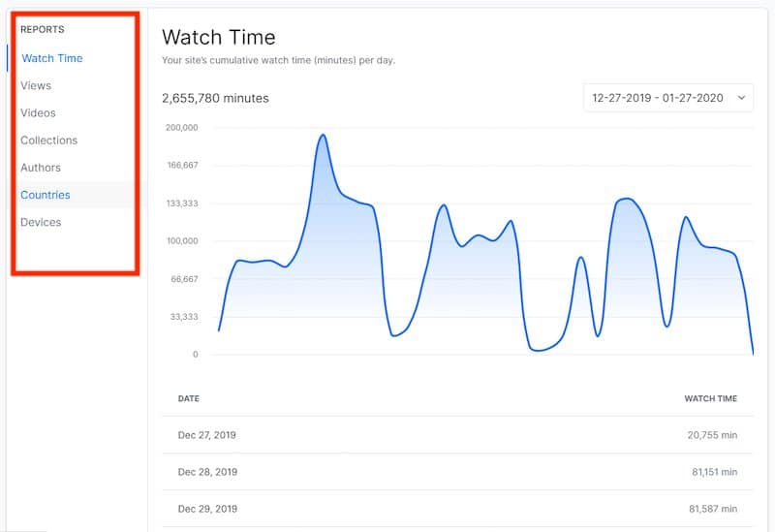
Task: Click the DATE column header
Action: 189,398
